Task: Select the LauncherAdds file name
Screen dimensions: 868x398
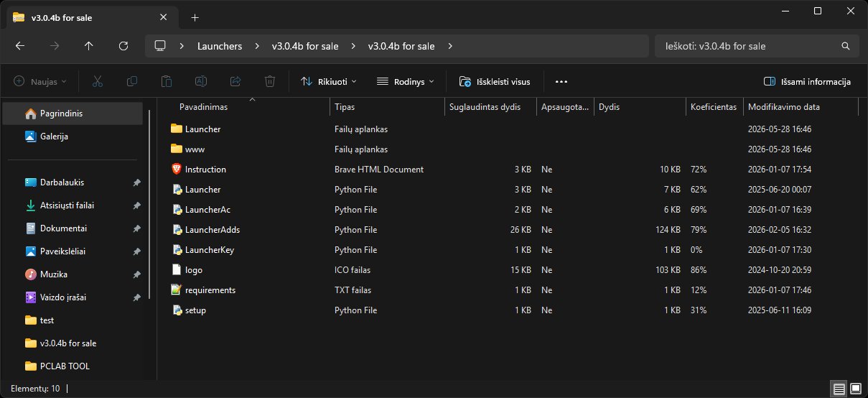Action: (213, 230)
